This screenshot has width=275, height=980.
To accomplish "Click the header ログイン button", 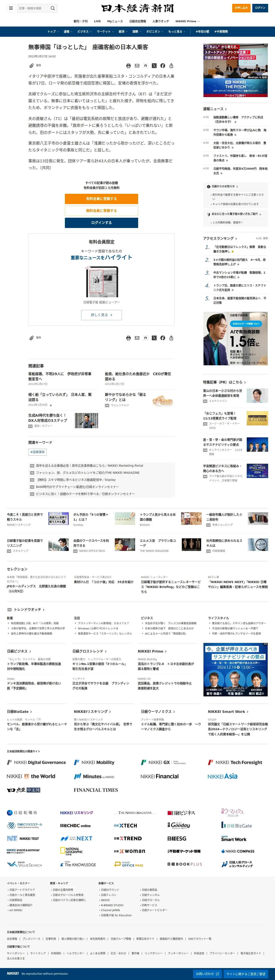I will click(260, 8).
